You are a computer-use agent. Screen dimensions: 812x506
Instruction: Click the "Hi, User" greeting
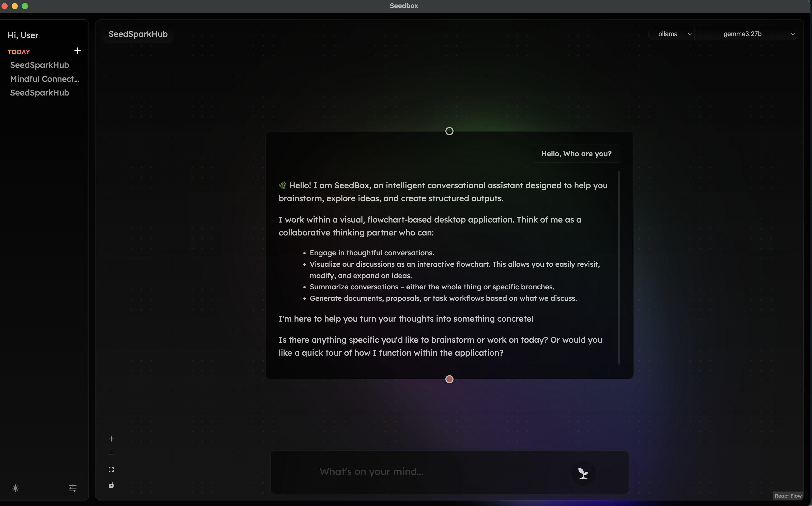coord(23,35)
